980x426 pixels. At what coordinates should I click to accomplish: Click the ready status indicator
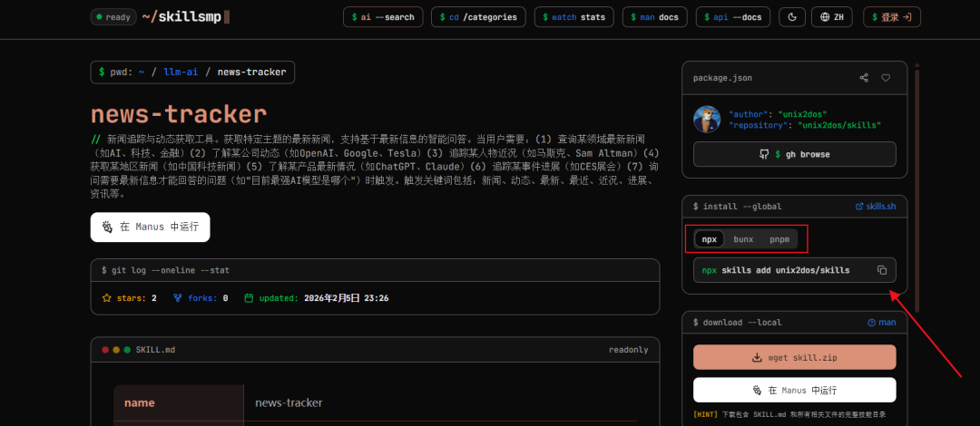(113, 17)
